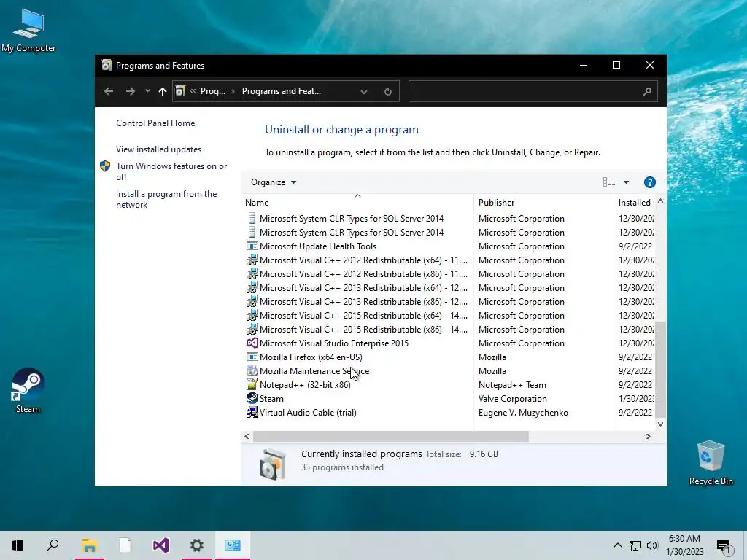The width and height of the screenshot is (747, 560).
Task: Click the Notepad++ Team publisher cell
Action: (x=512, y=385)
